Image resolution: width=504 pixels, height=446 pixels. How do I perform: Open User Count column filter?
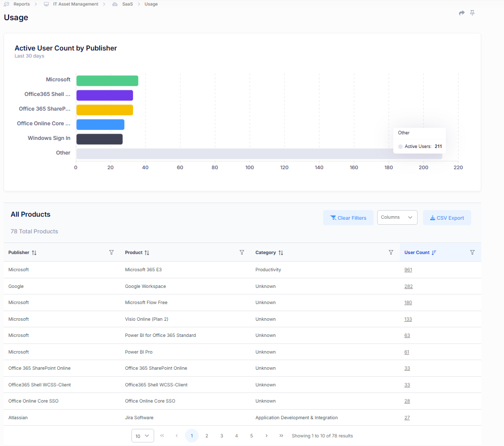(x=472, y=253)
